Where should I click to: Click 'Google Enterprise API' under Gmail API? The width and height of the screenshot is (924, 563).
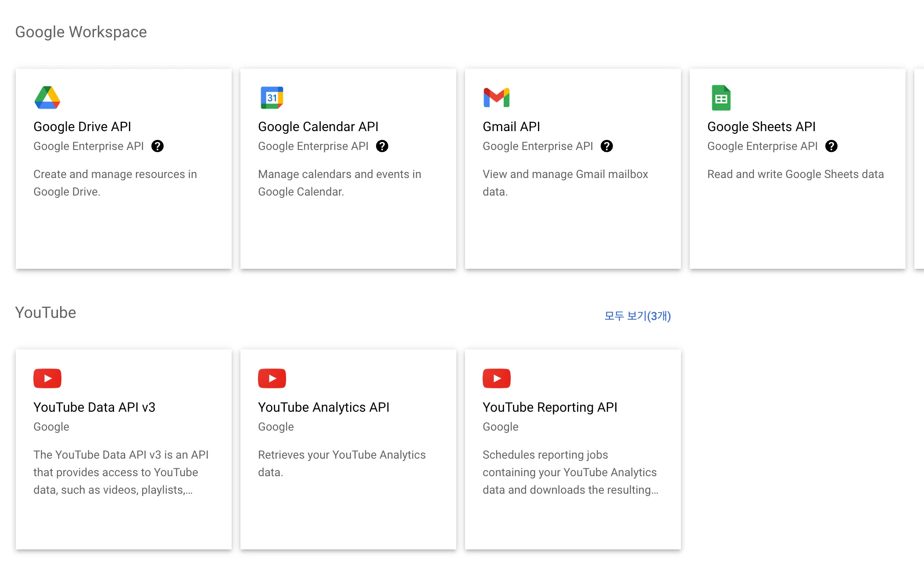[x=538, y=146]
